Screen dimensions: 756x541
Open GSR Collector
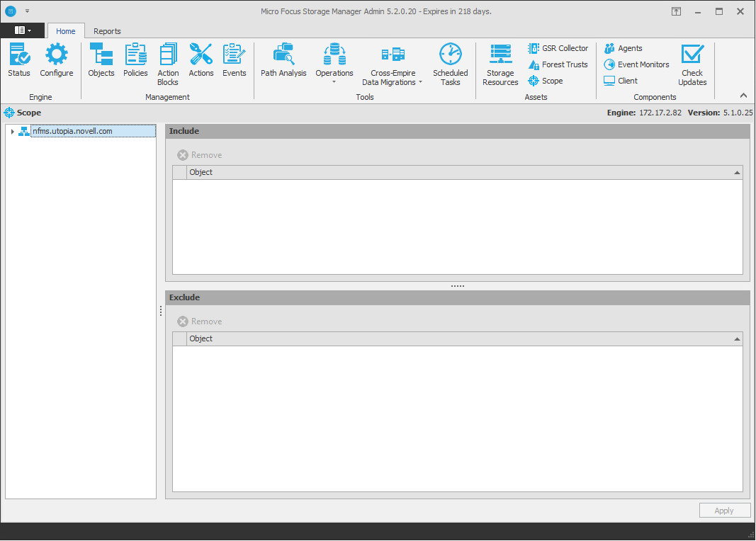tap(558, 48)
